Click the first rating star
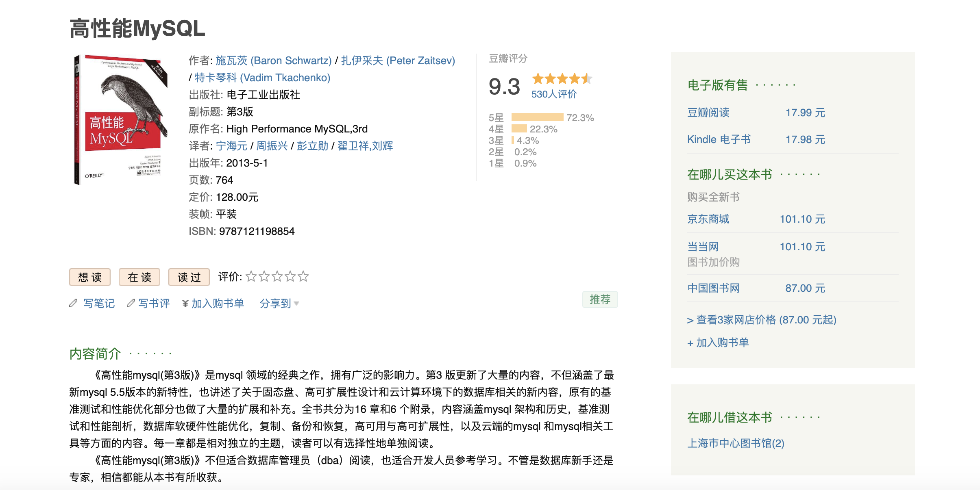Image resolution: width=980 pixels, height=490 pixels. coord(251,277)
